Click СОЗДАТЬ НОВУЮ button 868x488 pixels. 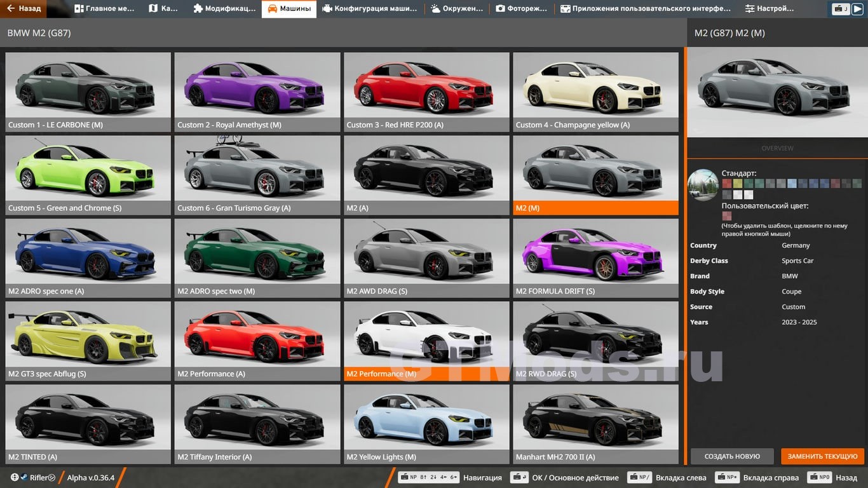click(x=732, y=456)
